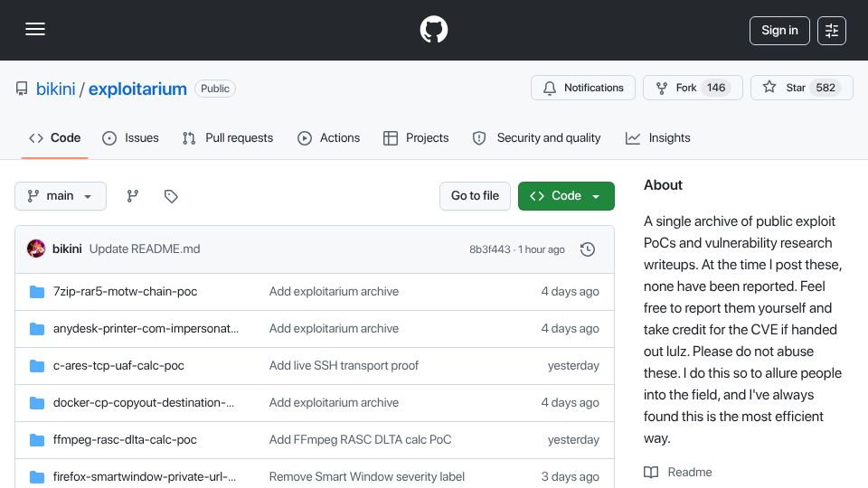
Task: Open the Security and quality tab
Action: [x=536, y=137]
